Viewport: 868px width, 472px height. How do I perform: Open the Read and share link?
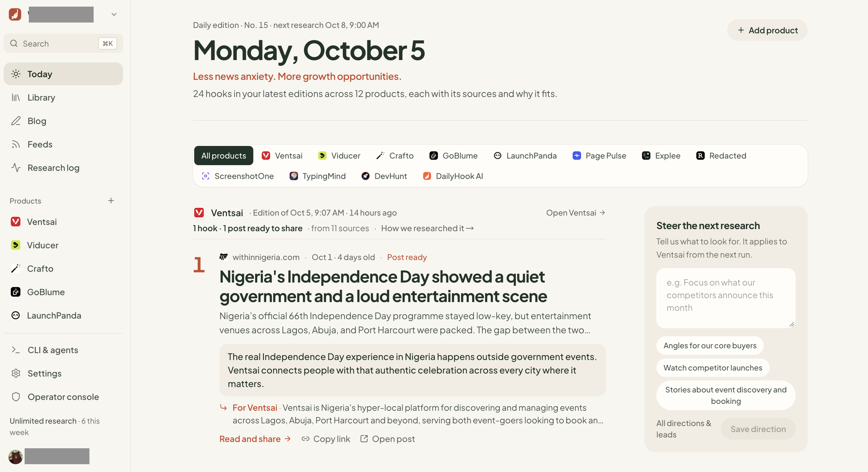255,439
